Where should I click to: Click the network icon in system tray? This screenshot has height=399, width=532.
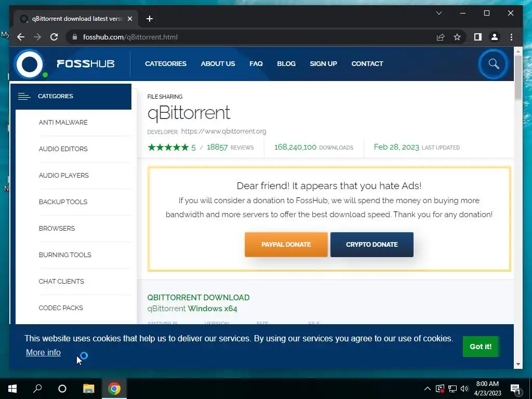(x=453, y=389)
